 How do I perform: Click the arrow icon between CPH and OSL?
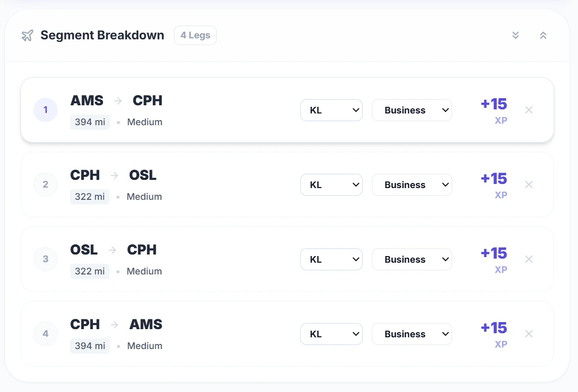(114, 175)
